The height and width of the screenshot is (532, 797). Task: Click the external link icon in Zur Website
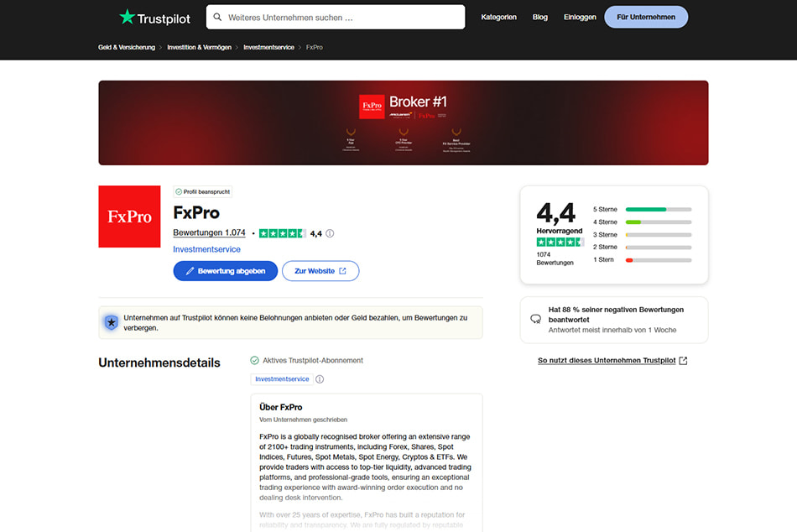[x=342, y=271]
